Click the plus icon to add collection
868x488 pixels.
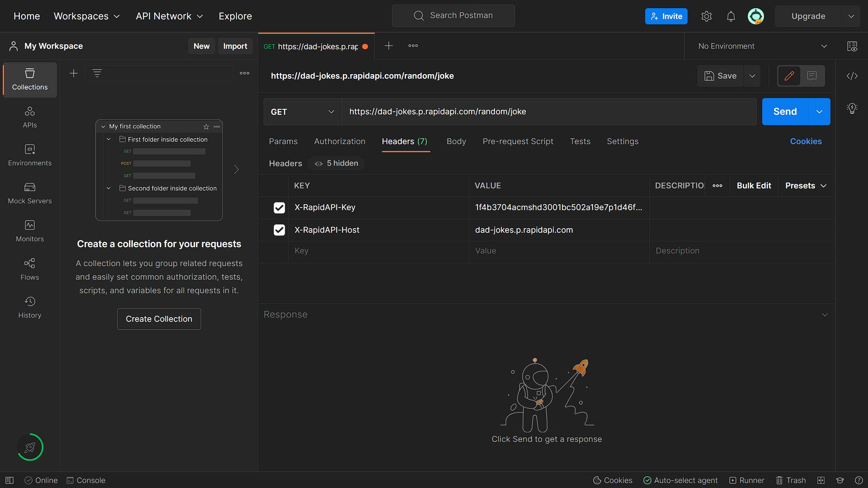[x=74, y=73]
